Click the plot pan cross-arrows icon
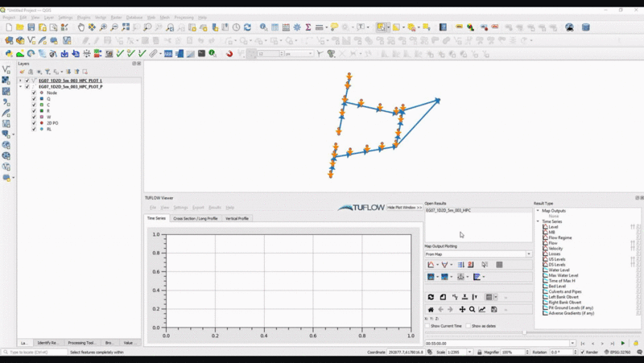644x363 pixels. 462,309
